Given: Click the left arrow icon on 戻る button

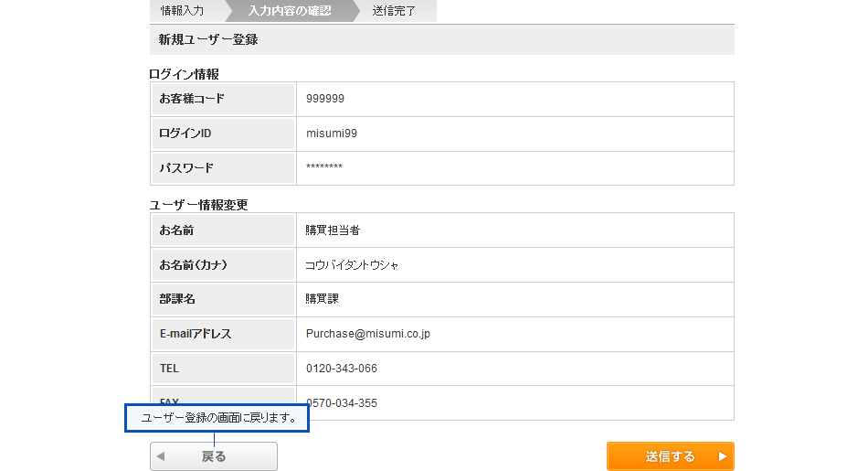Looking at the screenshot, I should click(x=161, y=456).
